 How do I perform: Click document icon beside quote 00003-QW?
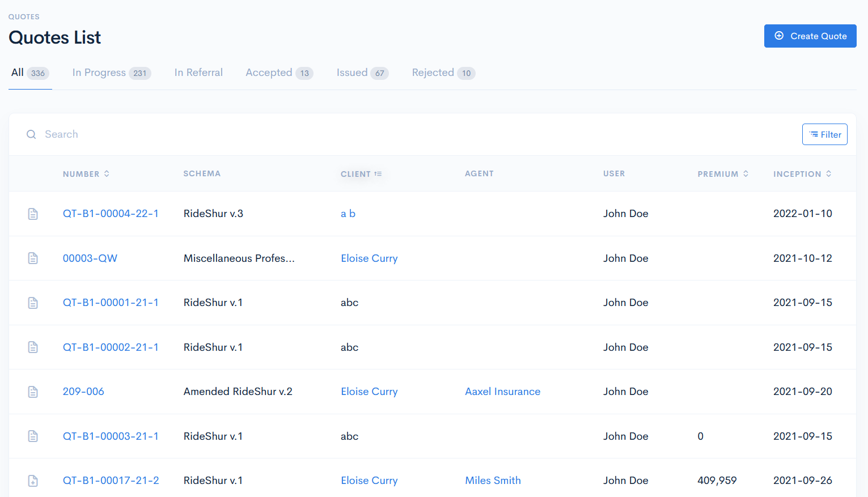(x=33, y=258)
